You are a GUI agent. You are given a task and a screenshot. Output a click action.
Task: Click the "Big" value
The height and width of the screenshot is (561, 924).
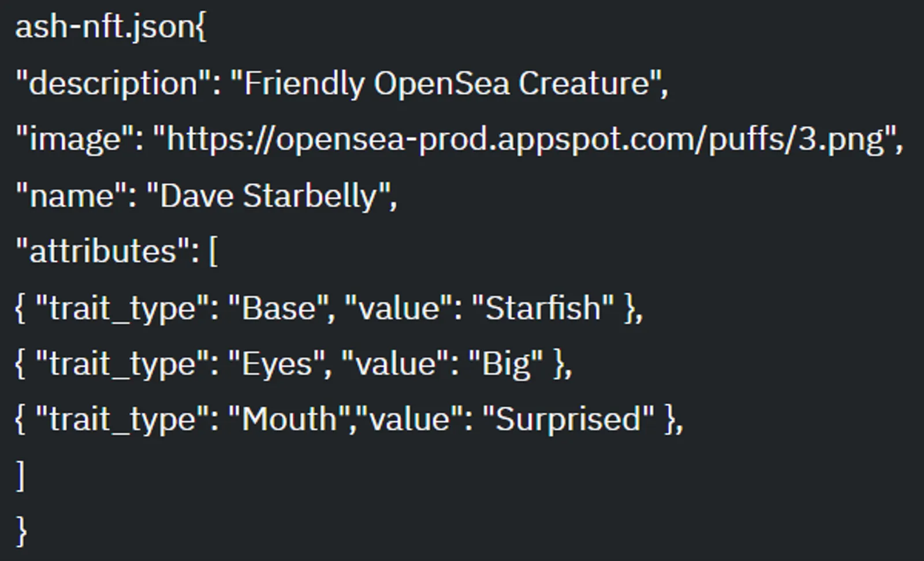click(506, 363)
